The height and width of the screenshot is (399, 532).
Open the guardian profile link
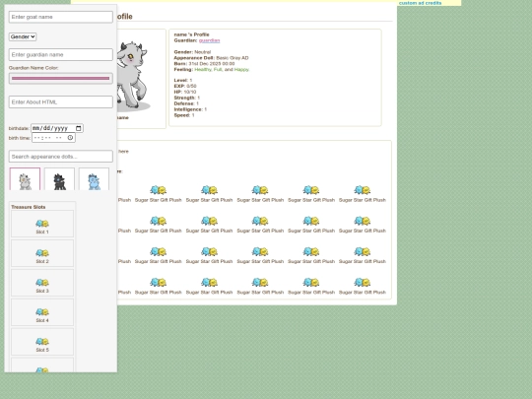coord(209,40)
